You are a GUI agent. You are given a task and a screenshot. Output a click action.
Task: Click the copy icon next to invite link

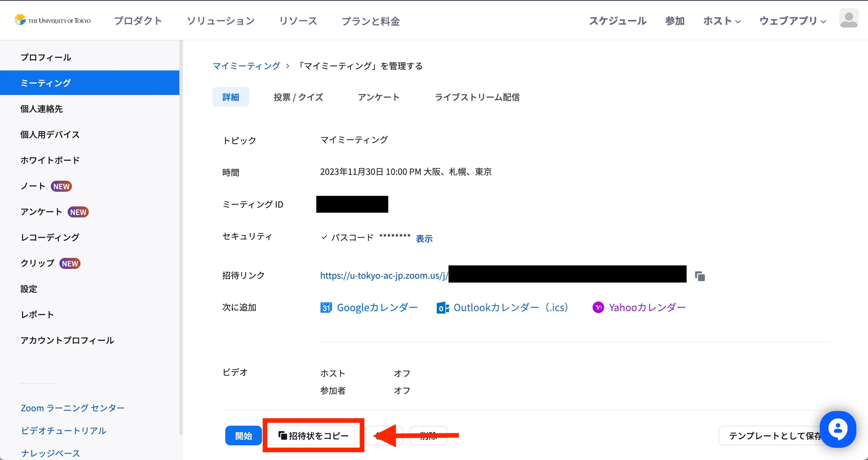pyautogui.click(x=700, y=276)
